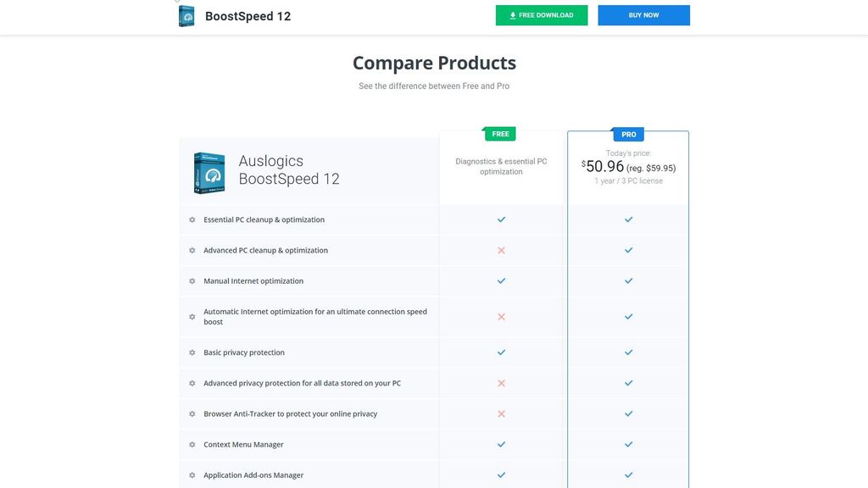Click the red X under Free for Advanced cleanup

pos(501,250)
